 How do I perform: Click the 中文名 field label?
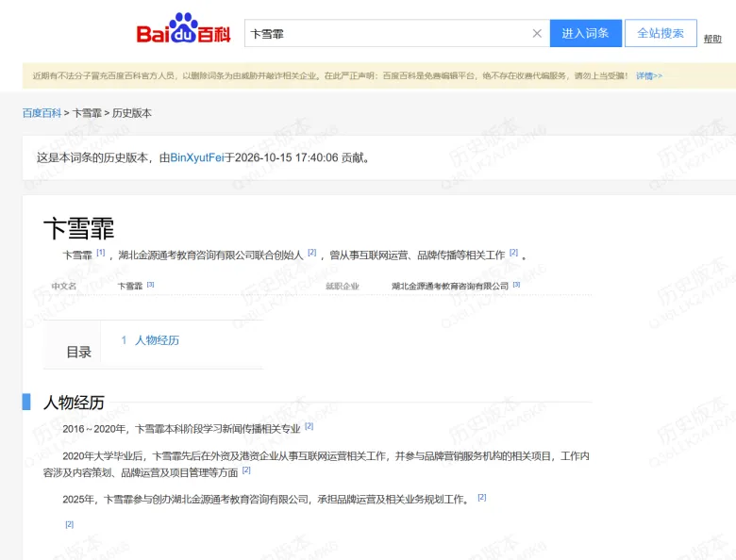[64, 286]
